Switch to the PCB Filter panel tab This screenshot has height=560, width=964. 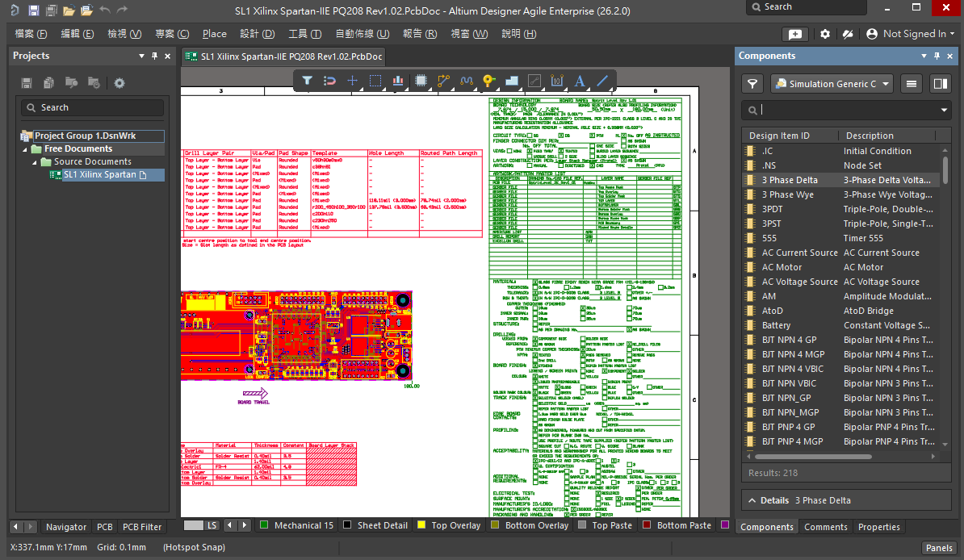click(142, 527)
